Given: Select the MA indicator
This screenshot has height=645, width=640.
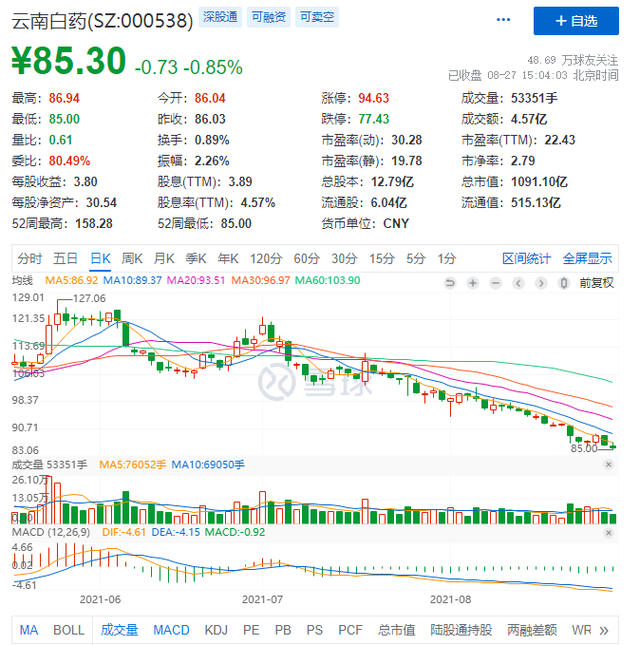Looking at the screenshot, I should tap(29, 630).
